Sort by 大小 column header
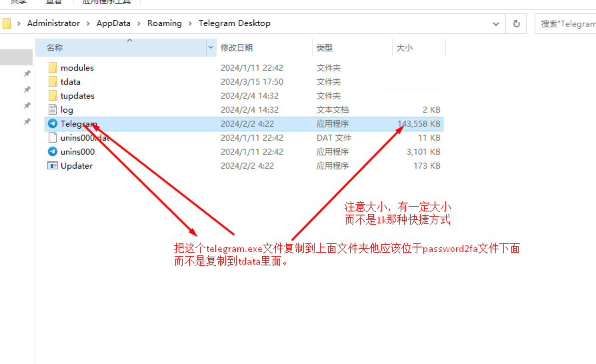 (x=419, y=47)
